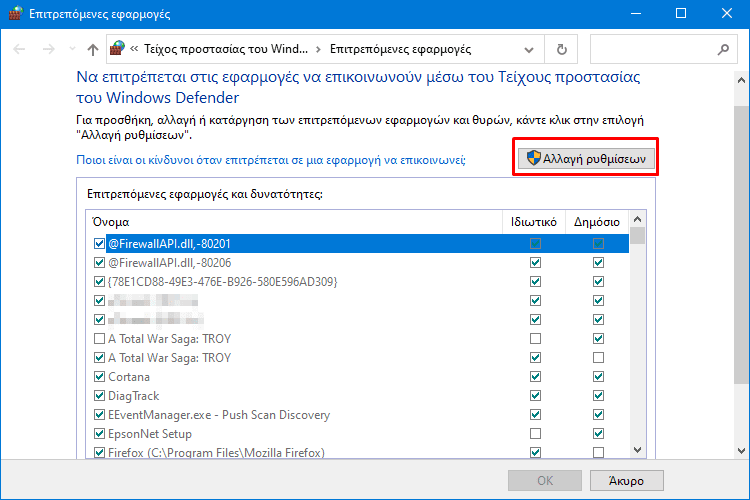Click the window's main scrollbar thumb
Screen dimensions: 750x500
741,244
